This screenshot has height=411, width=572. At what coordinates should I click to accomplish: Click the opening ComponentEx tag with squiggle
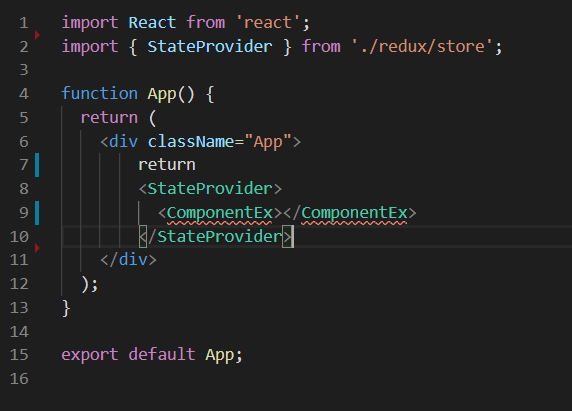(220, 213)
